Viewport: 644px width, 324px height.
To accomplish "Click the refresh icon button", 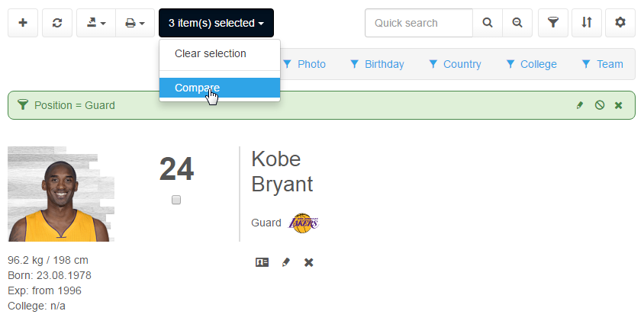I will (57, 23).
